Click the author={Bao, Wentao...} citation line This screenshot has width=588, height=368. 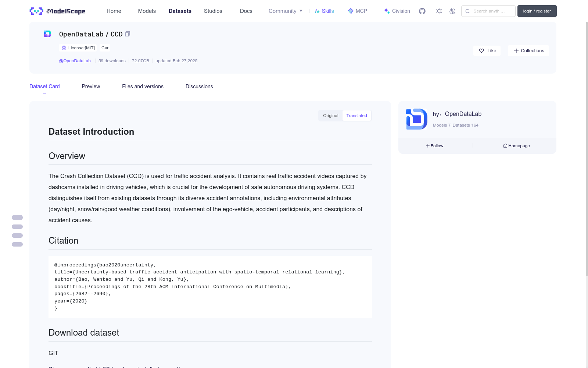(x=122, y=279)
